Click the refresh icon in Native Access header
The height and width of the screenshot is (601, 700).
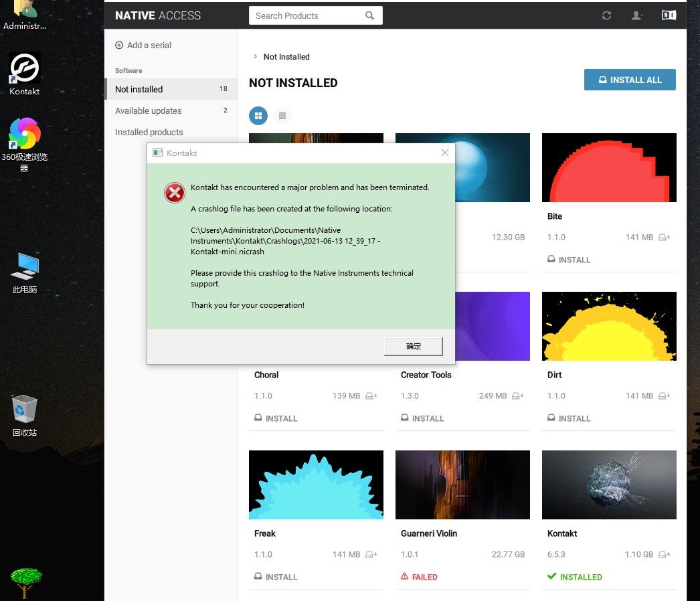point(606,15)
